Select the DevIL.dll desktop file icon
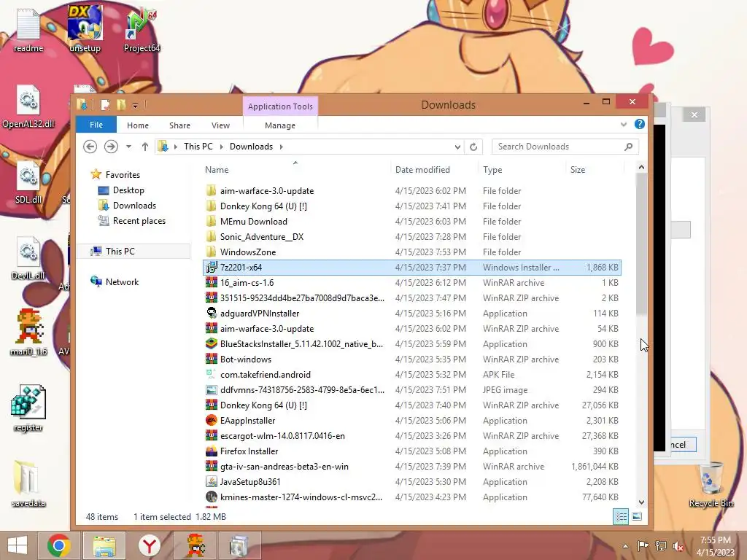 pyautogui.click(x=28, y=258)
